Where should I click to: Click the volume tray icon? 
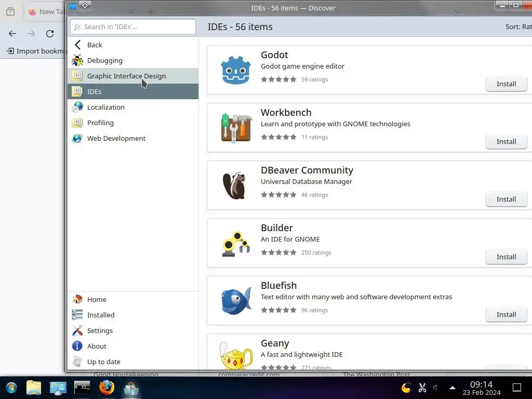[435, 387]
